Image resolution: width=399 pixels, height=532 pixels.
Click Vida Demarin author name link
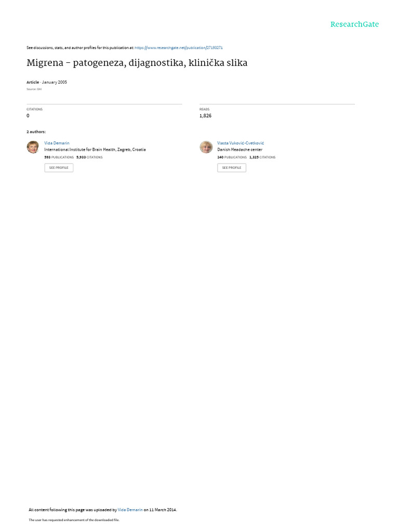pos(57,143)
